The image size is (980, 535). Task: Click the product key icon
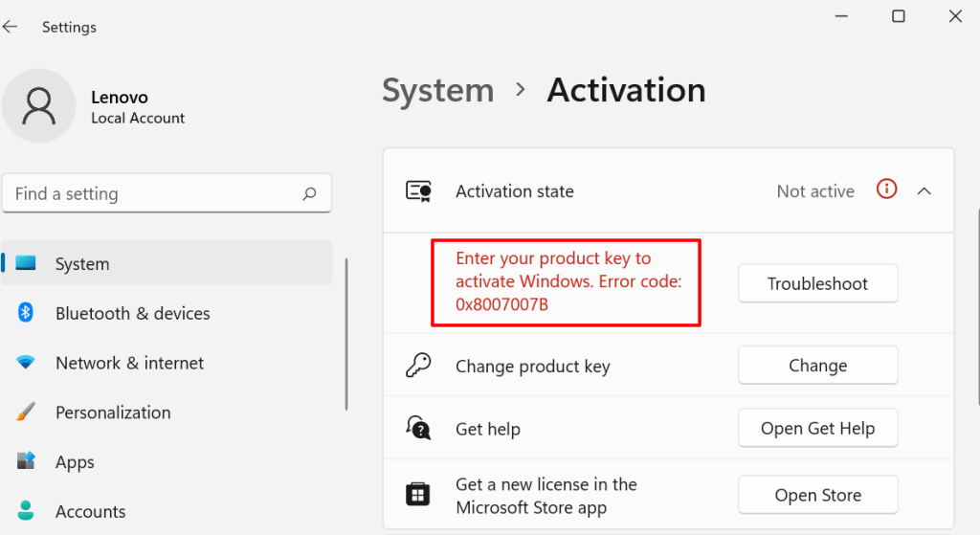tap(418, 366)
